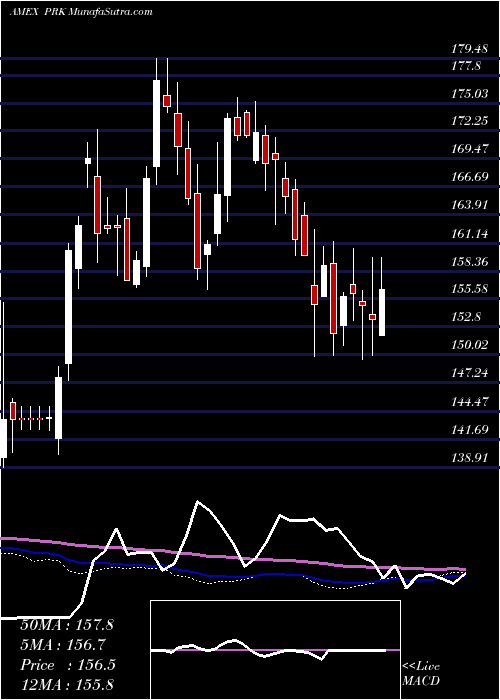Screen dimensions: 500x700
Task: Click the <<Live MACD label
Action: 421,673
